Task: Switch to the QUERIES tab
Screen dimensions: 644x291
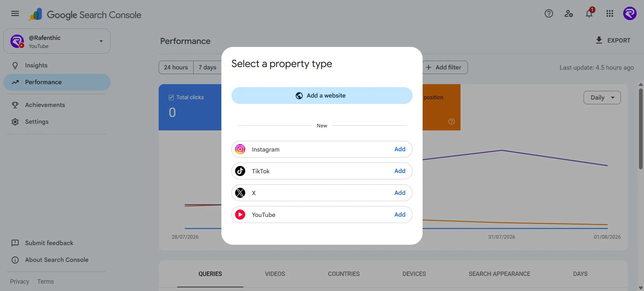Action: click(x=210, y=274)
